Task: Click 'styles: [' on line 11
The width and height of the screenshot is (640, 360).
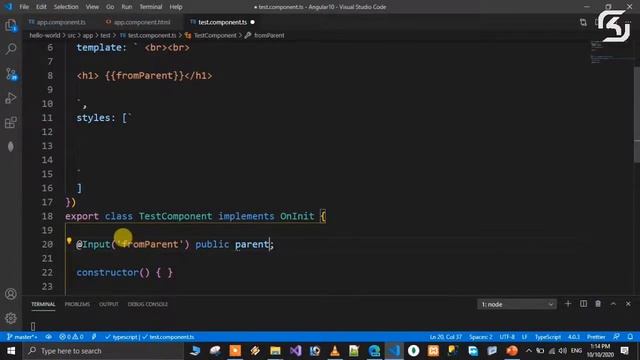Action: tap(102, 118)
